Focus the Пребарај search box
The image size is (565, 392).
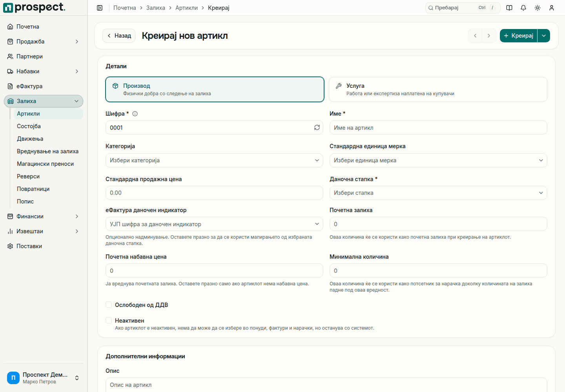(x=463, y=8)
